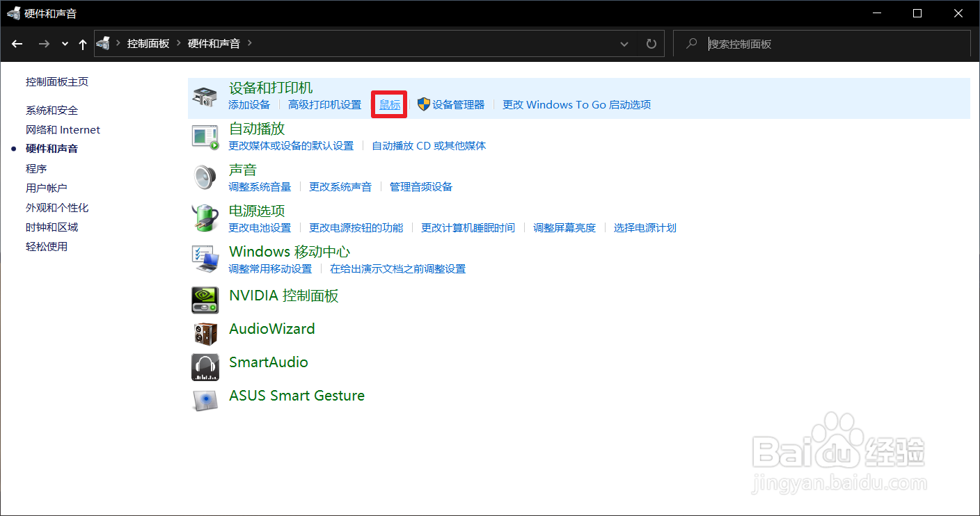Select 硬件和声音 in the address breadcrumb

pyautogui.click(x=214, y=44)
